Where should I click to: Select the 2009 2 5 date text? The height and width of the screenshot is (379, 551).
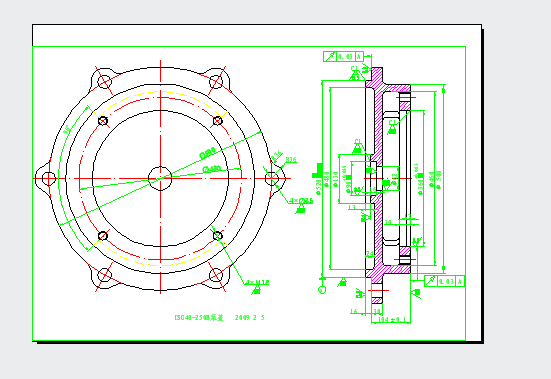pos(249,318)
